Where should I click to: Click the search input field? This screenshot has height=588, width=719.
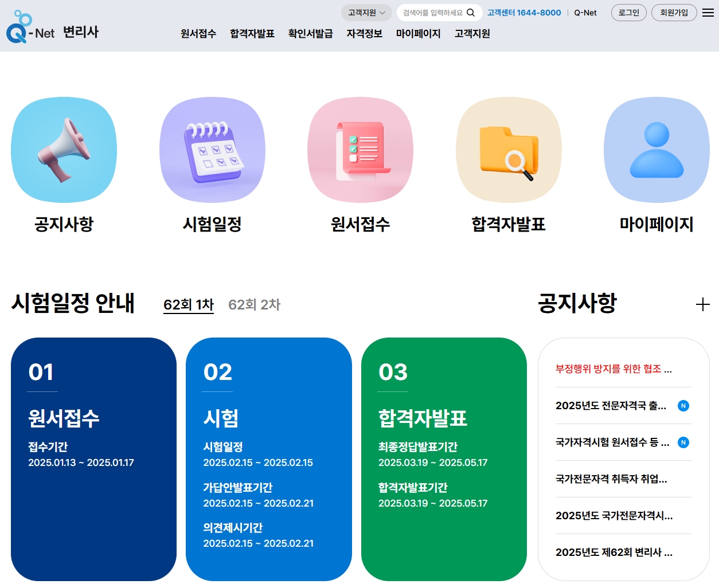pos(433,12)
